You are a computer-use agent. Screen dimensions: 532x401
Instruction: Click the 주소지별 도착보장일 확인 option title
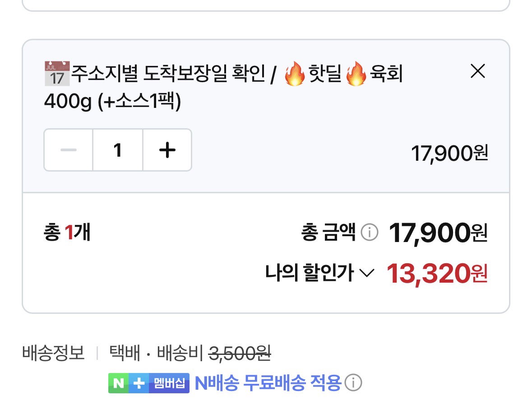168,73
